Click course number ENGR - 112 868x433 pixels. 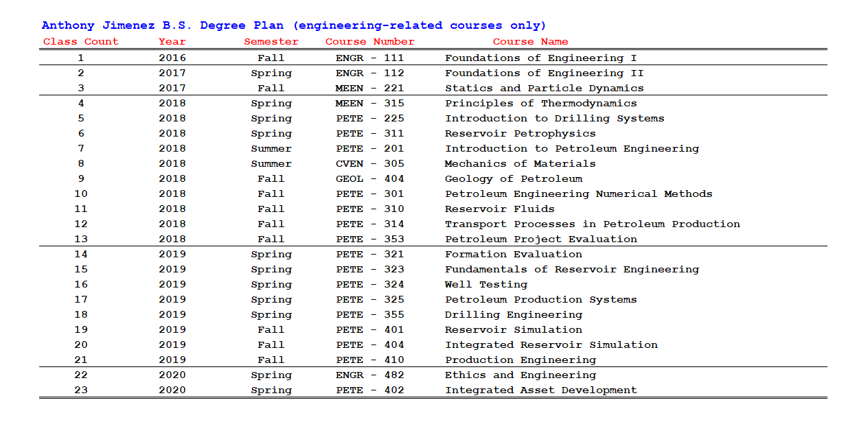tap(370, 73)
